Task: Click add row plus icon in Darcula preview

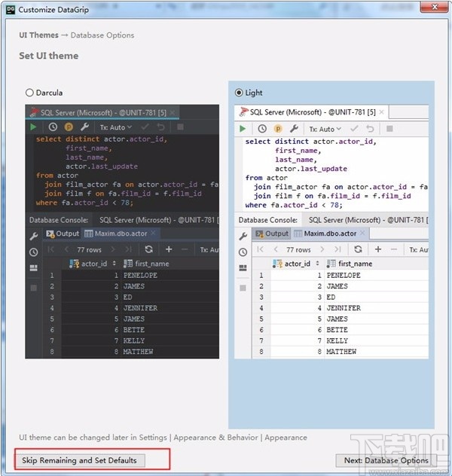Action: coord(169,249)
